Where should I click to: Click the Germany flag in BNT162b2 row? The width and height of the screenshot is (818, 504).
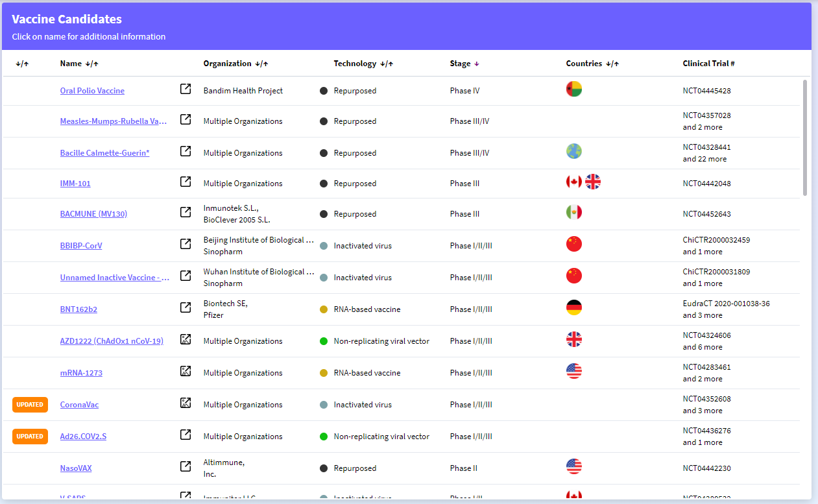(x=574, y=307)
